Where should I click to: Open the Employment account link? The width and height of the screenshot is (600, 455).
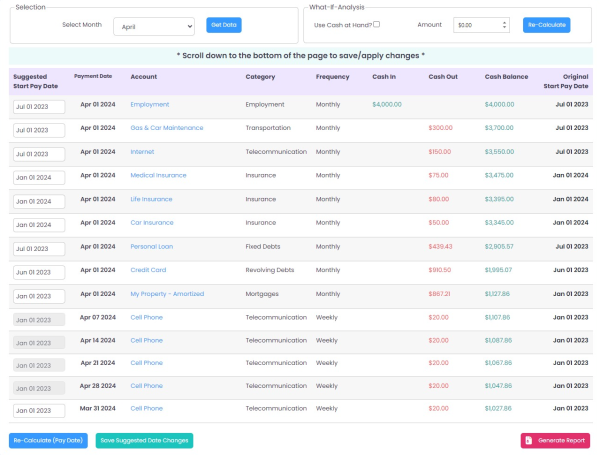[x=150, y=104]
